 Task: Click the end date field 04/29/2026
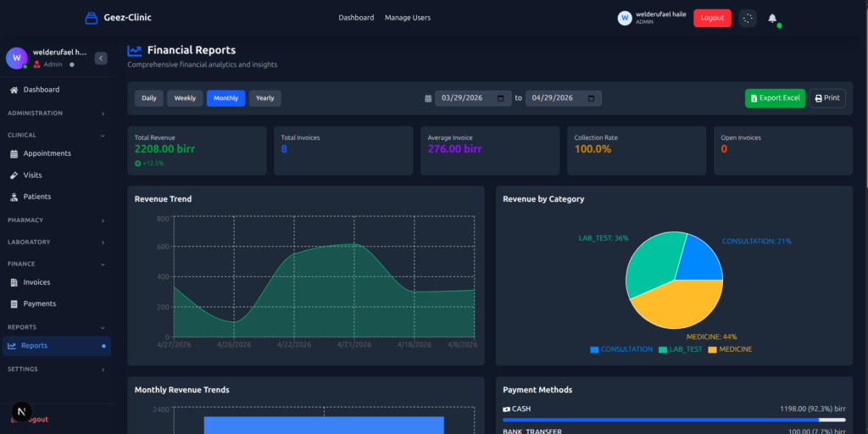tap(564, 98)
